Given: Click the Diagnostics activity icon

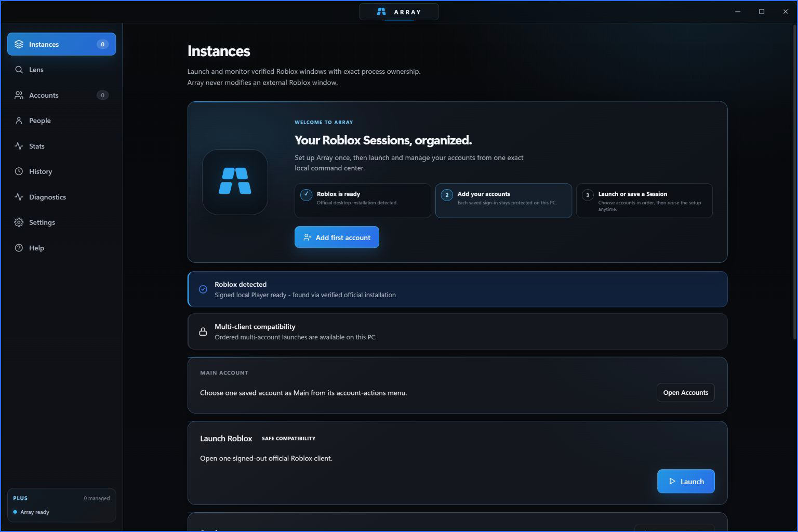Looking at the screenshot, I should [x=19, y=197].
